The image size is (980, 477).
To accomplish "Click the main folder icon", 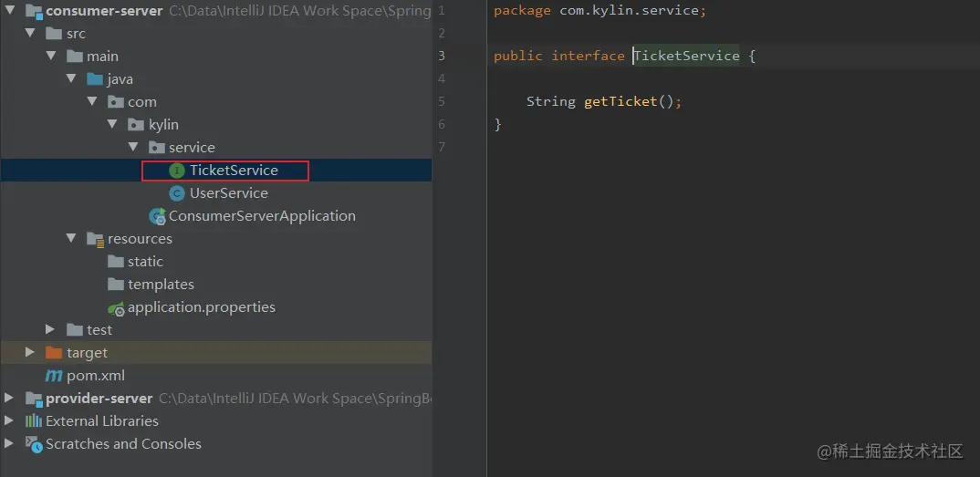I will pos(75,57).
